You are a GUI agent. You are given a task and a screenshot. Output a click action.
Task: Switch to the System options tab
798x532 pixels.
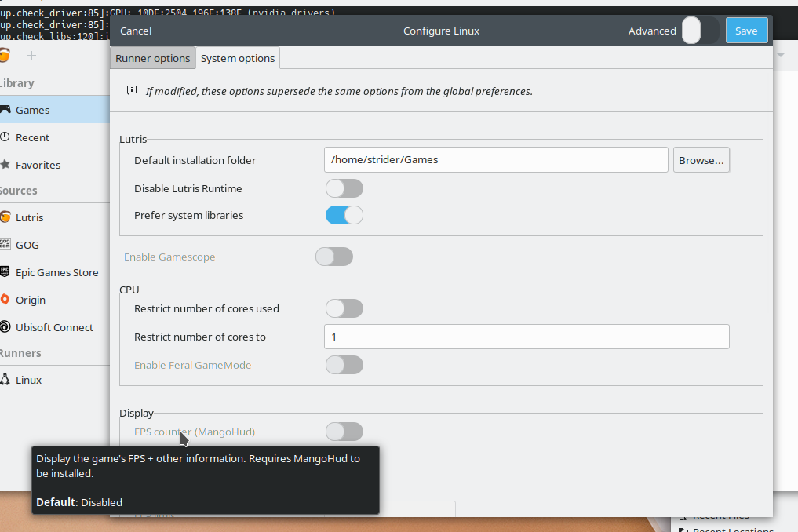click(237, 57)
